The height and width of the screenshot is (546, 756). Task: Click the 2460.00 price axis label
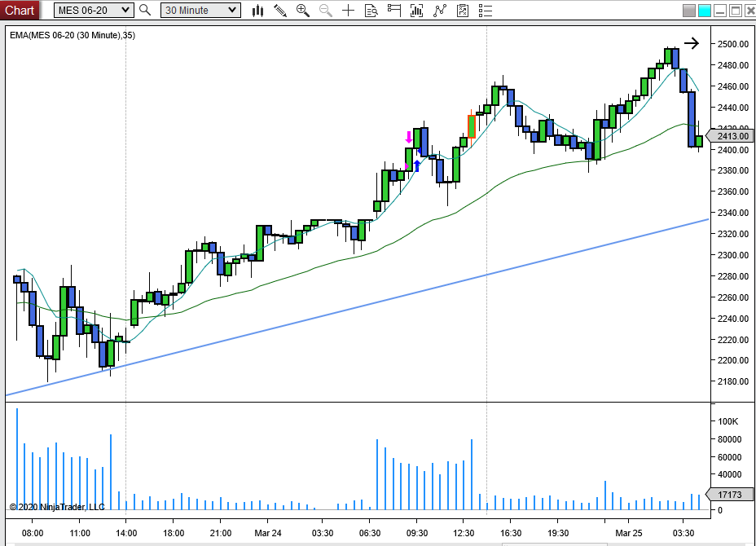[733, 86]
